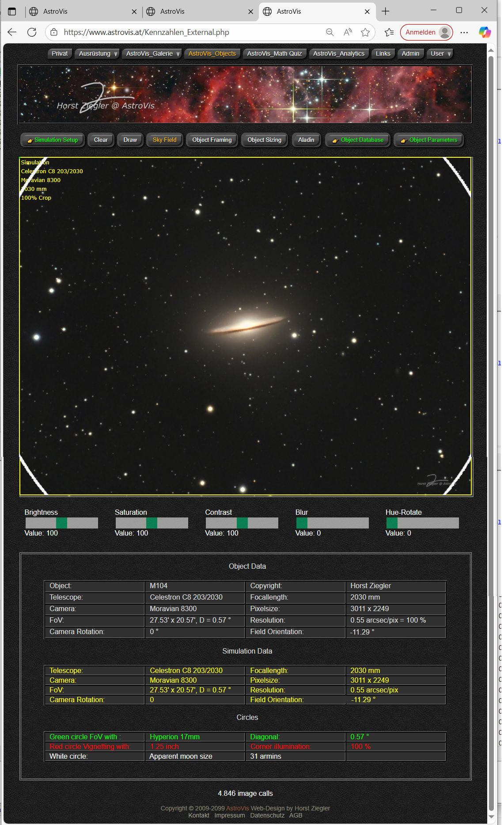The height and width of the screenshot is (825, 504).
Task: Open the AstroVis_Math Quiz menu item
Action: (x=274, y=54)
